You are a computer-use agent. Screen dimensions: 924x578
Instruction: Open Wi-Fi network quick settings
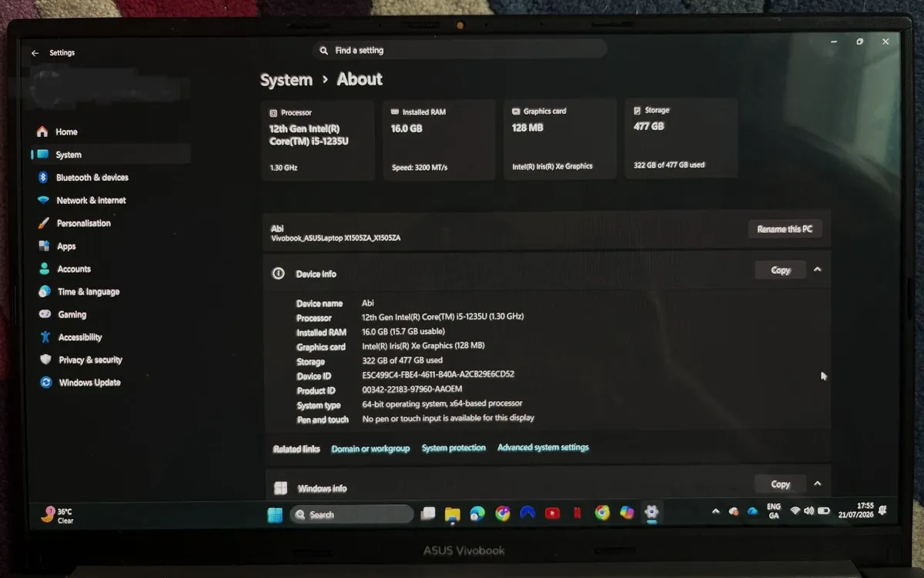[795, 511]
